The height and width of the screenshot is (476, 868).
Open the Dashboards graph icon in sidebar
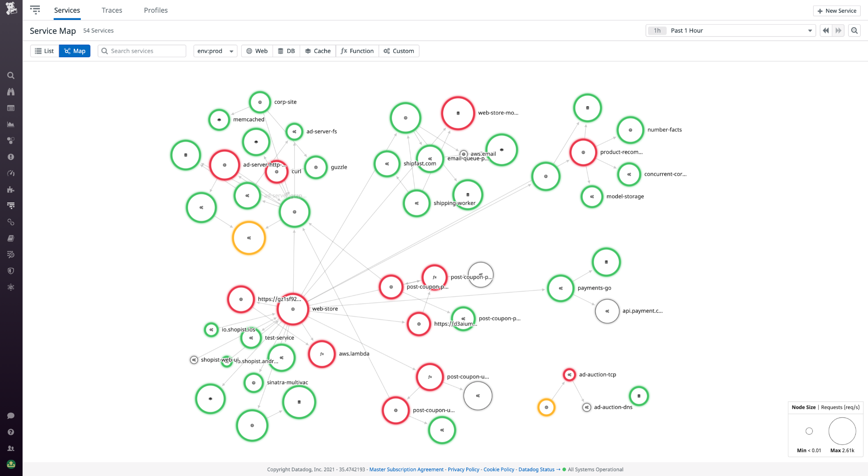coord(11,124)
